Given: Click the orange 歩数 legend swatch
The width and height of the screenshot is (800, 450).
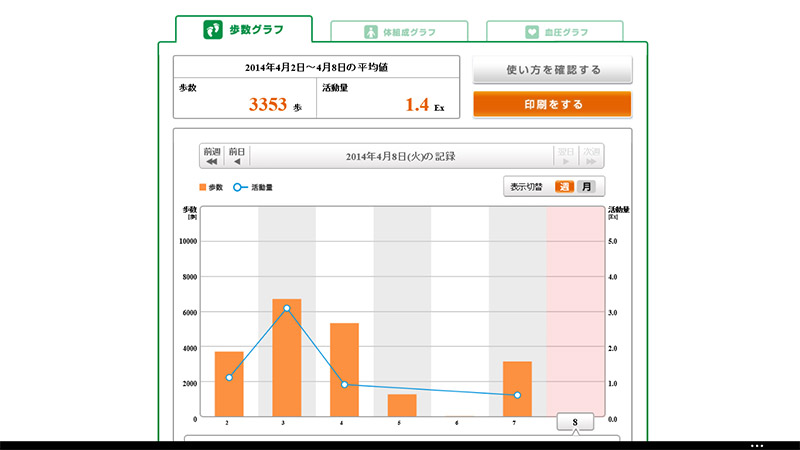Looking at the screenshot, I should point(203,187).
